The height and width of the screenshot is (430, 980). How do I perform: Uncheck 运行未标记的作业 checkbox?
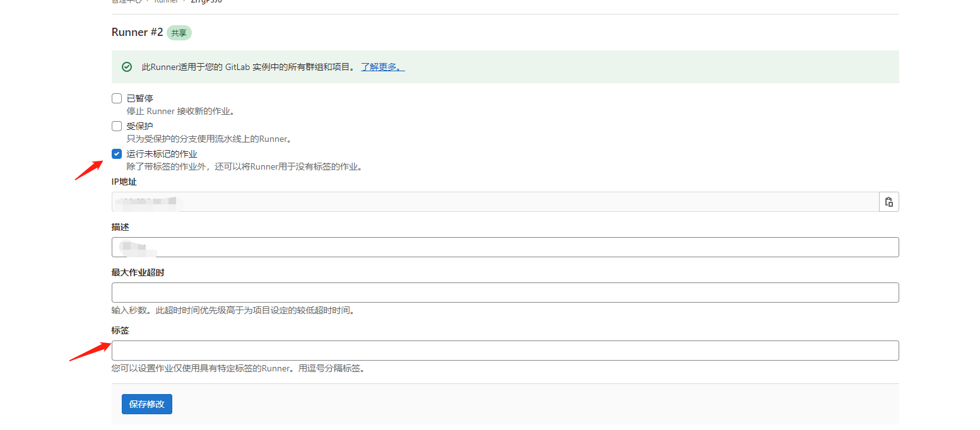pyautogui.click(x=117, y=154)
